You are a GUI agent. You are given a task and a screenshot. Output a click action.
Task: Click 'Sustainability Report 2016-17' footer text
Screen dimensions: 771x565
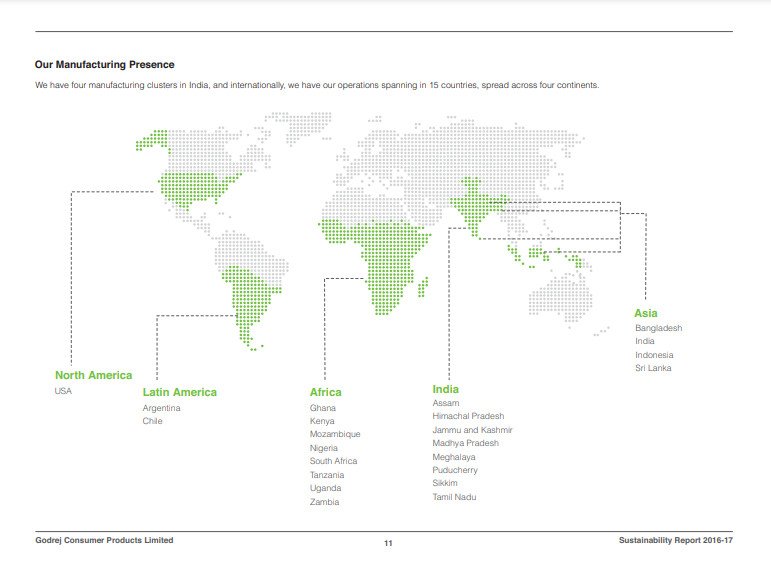676,540
